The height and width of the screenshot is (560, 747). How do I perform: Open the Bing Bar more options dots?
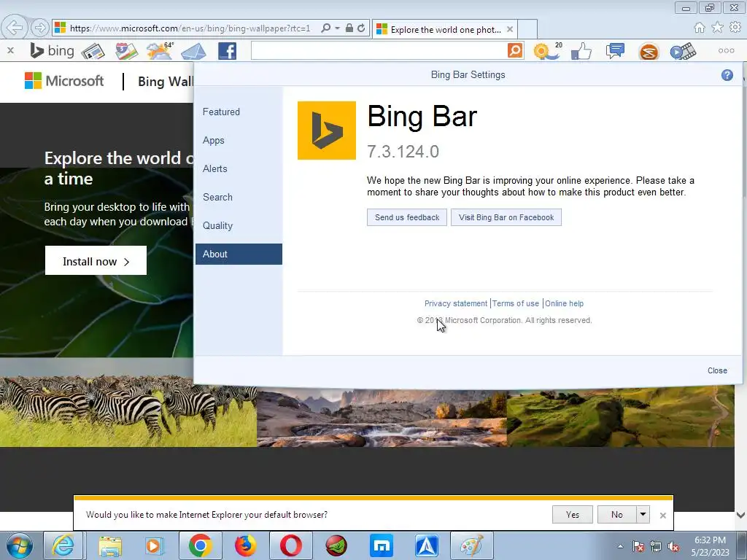tap(726, 50)
